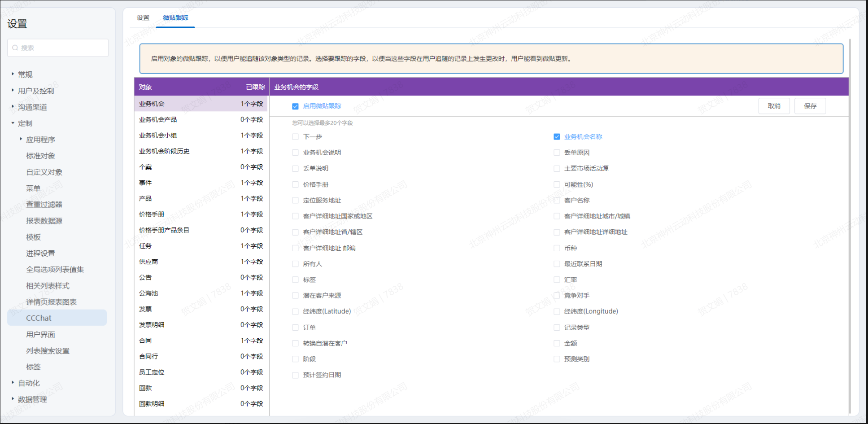
Task: Disable the 启用微贴跟踪 checkbox
Action: [x=295, y=106]
